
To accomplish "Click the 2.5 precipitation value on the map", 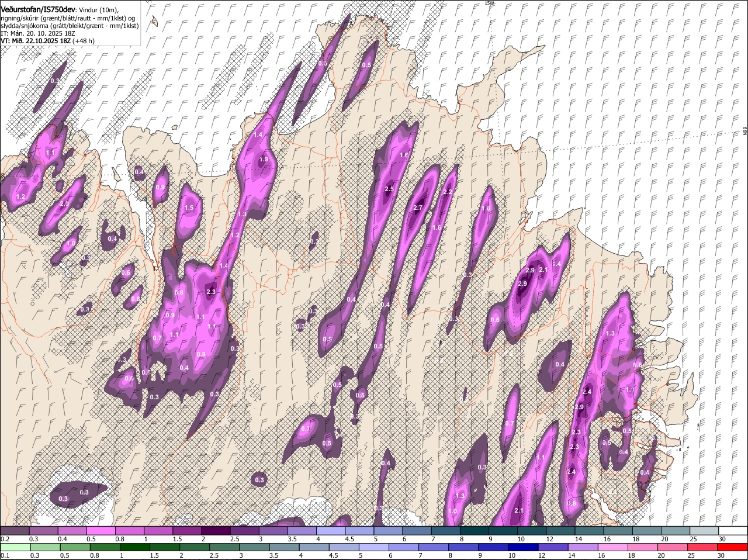I will tap(389, 189).
